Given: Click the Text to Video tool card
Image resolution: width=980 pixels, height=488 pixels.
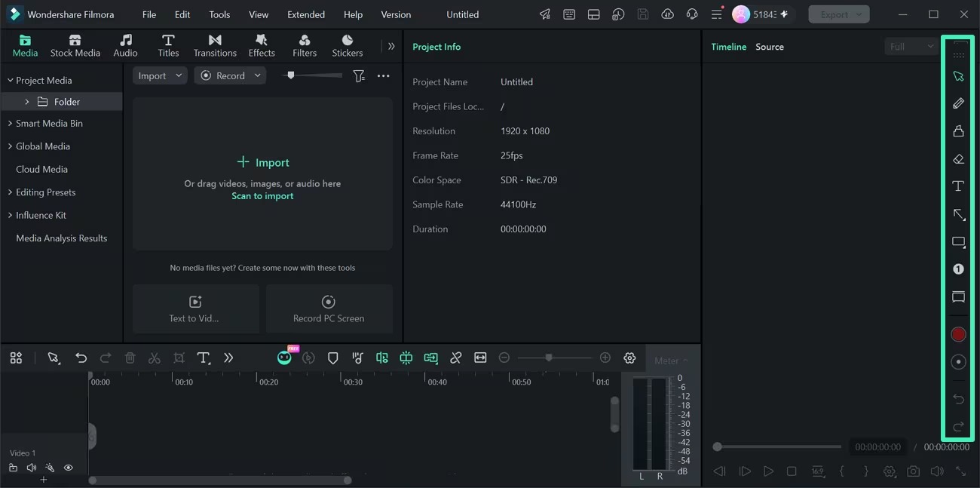Looking at the screenshot, I should pos(195,308).
